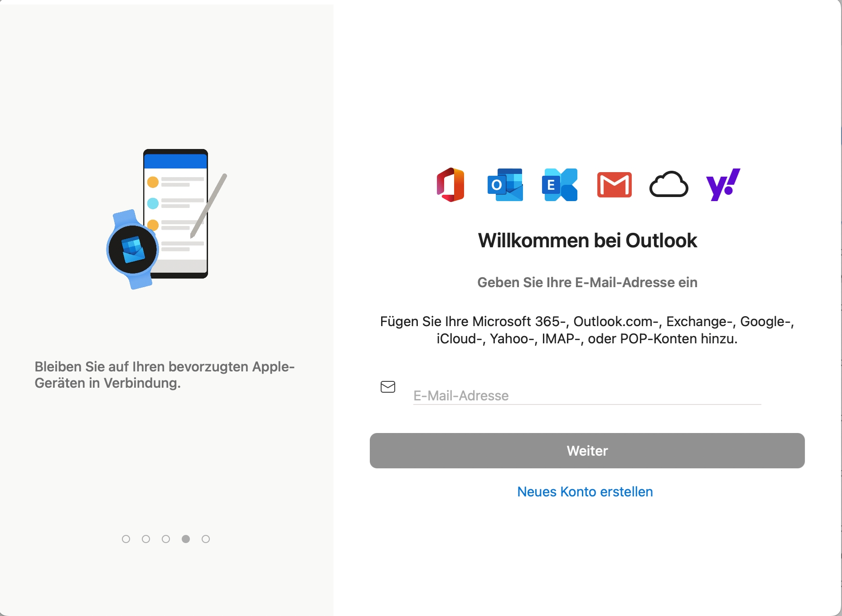Viewport: 842px width, 616px height.
Task: Select the third carousel page dot
Action: point(166,539)
